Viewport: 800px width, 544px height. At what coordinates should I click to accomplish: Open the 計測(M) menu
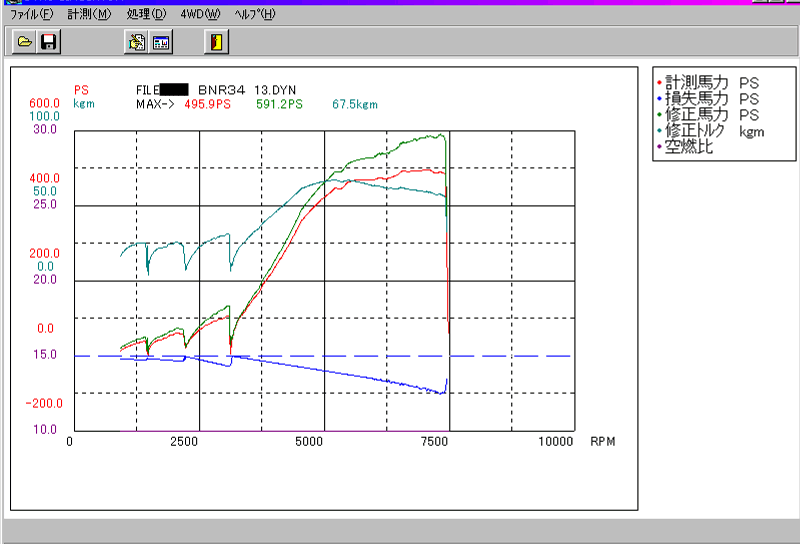click(89, 14)
